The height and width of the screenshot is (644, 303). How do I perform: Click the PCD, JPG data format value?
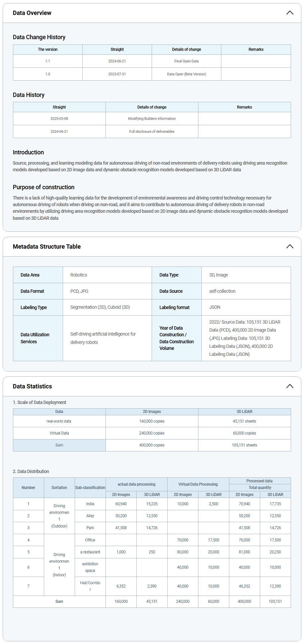(x=79, y=291)
